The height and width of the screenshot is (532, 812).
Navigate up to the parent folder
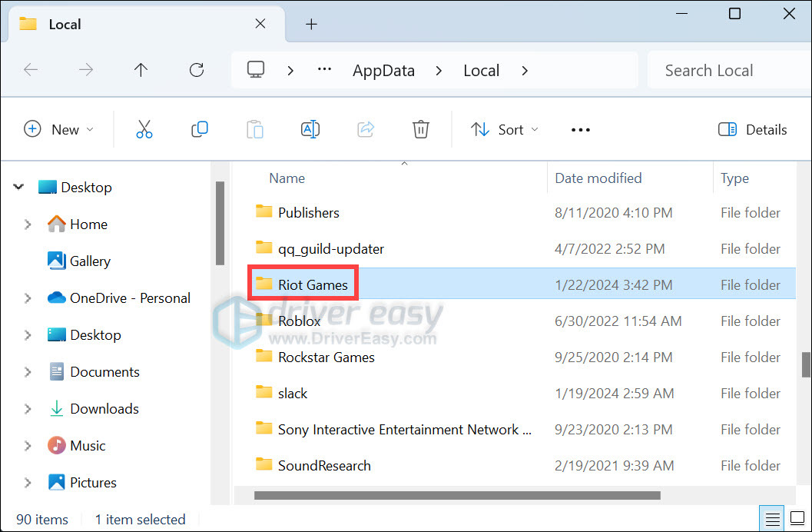pyautogui.click(x=141, y=70)
